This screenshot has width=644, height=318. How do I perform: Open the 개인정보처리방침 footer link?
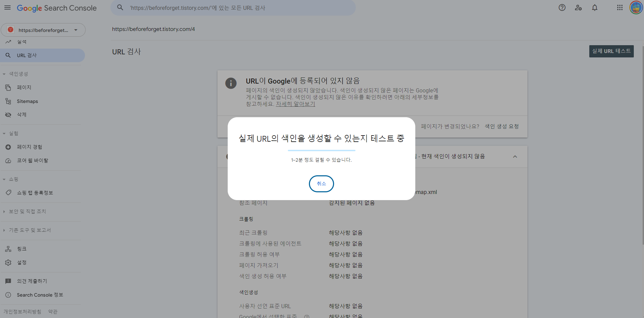[22, 312]
